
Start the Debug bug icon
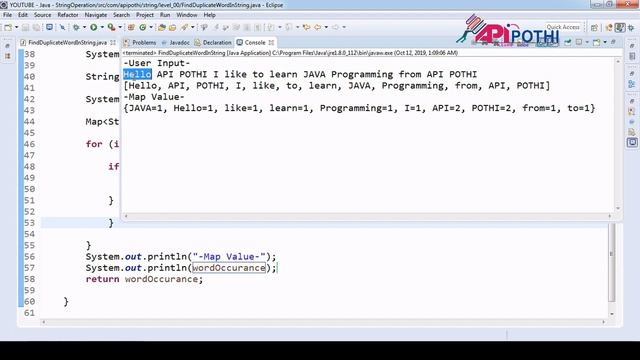(x=76, y=27)
